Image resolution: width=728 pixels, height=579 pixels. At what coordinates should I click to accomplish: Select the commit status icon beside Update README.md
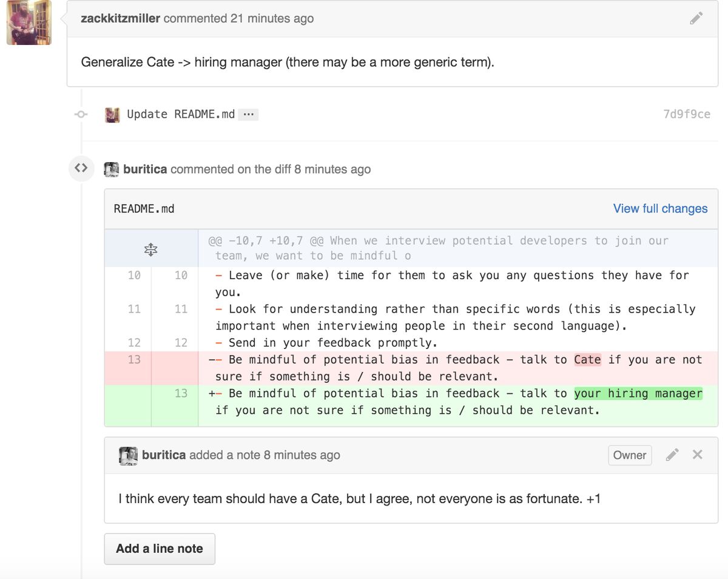(x=81, y=114)
